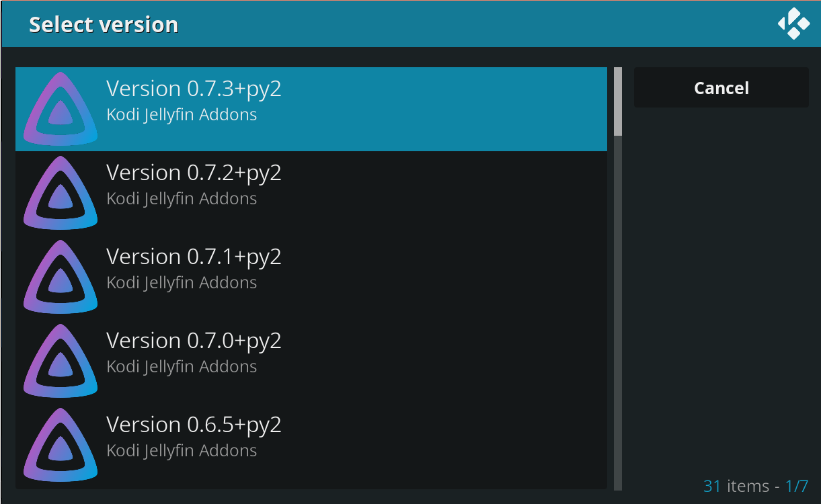
Task: Click the Jellyfin icon beside Version 0.6.5+py2
Action: [x=60, y=444]
